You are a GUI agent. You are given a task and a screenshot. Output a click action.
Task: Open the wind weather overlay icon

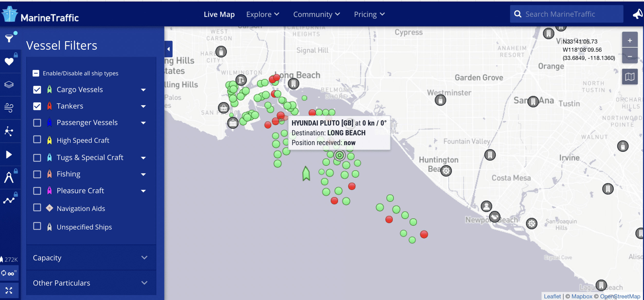point(9,108)
